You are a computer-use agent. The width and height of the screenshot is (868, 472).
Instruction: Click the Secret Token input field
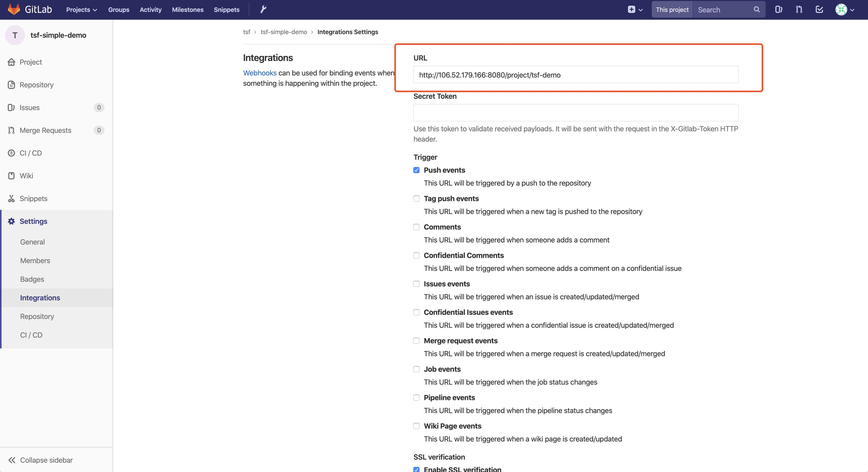click(575, 113)
